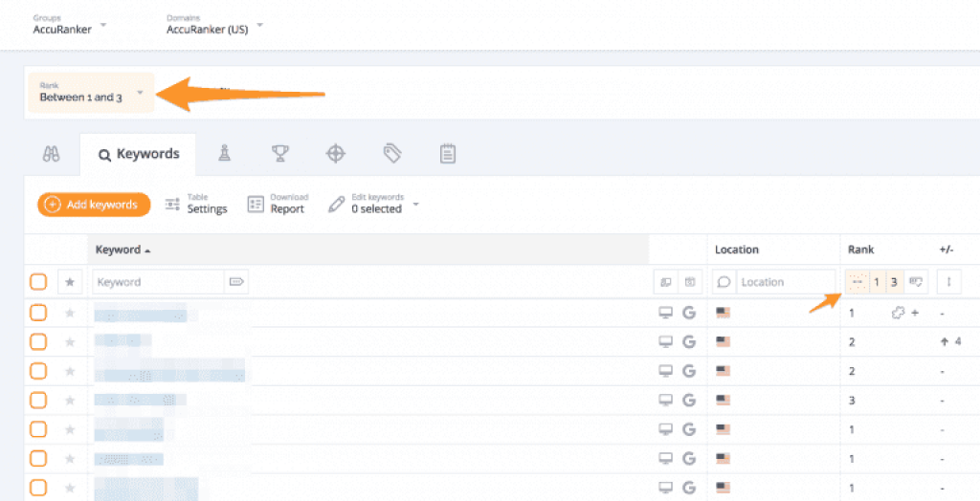
Task: Click the Keyword filter input field
Action: pos(158,282)
